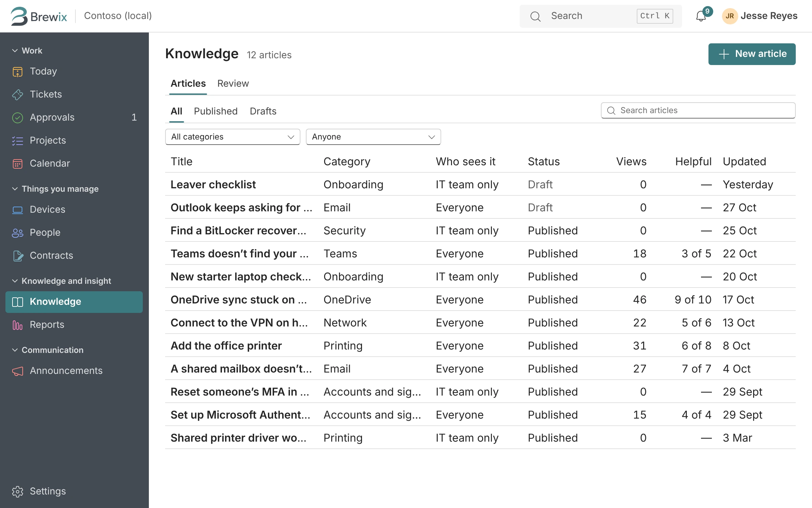
Task: Open notifications bell with 9 badge
Action: click(x=702, y=16)
